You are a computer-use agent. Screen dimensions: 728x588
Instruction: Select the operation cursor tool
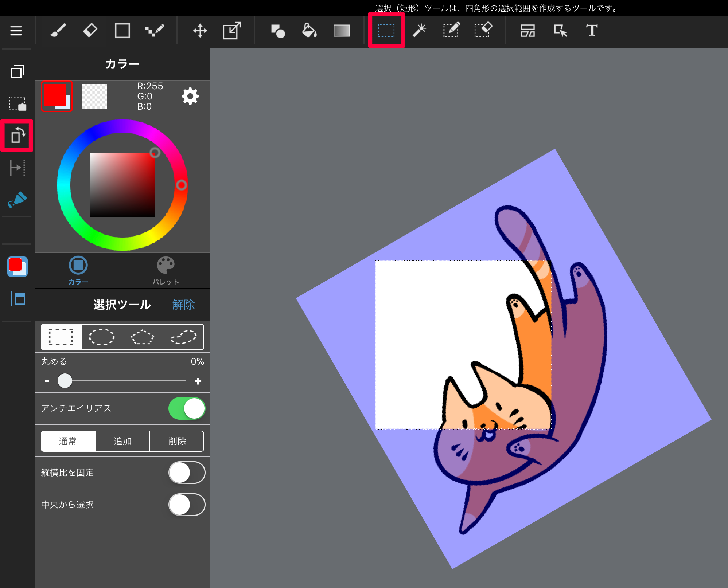(x=560, y=31)
